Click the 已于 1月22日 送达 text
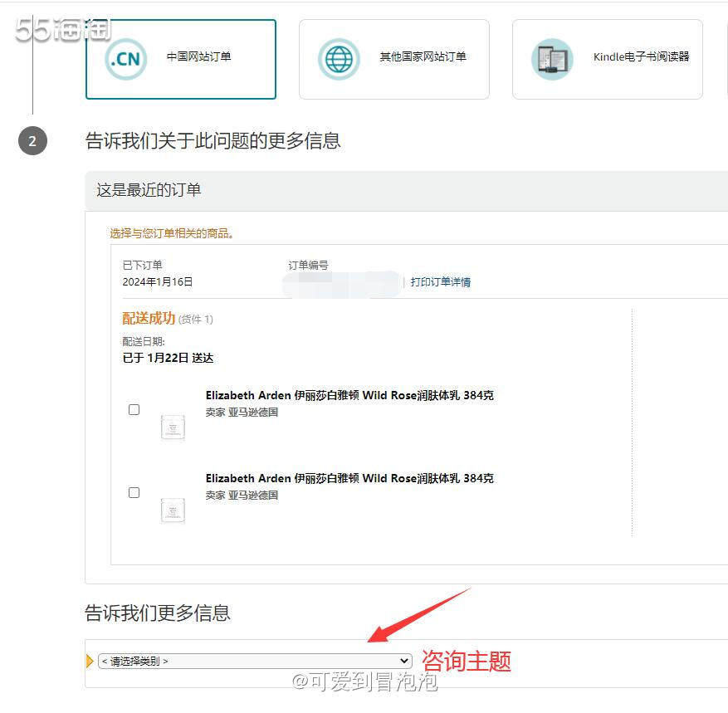Viewport: 728px width, 713px height. click(168, 358)
